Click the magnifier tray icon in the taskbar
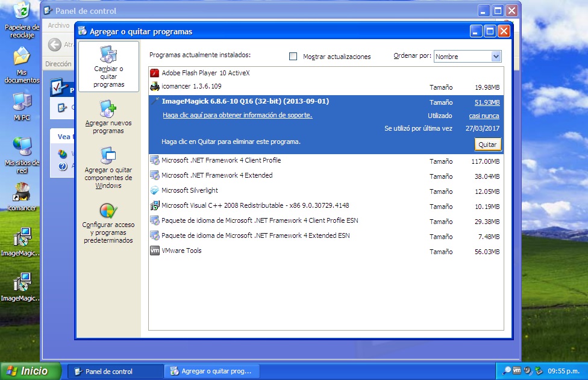This screenshot has width=588, height=380. (x=506, y=370)
